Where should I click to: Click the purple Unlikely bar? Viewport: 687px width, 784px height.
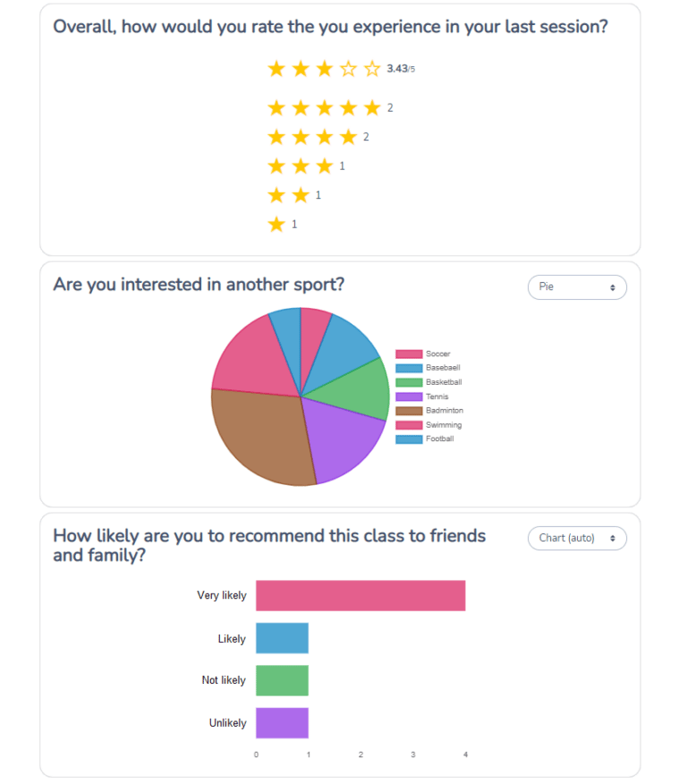[x=282, y=723]
